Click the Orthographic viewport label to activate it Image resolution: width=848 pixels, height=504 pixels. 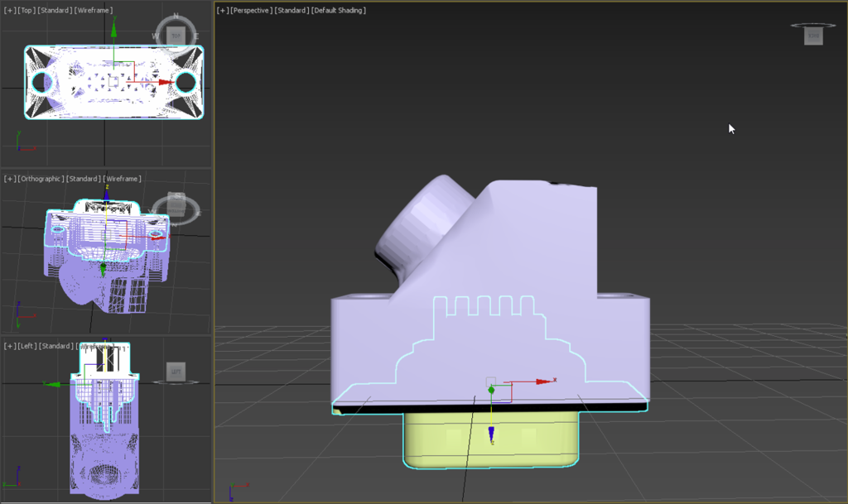[42, 178]
